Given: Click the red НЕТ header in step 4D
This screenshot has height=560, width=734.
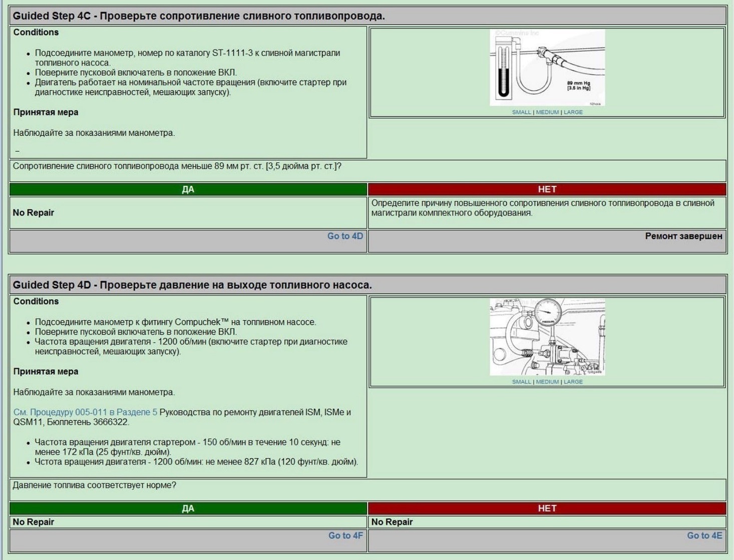Looking at the screenshot, I should [x=547, y=508].
